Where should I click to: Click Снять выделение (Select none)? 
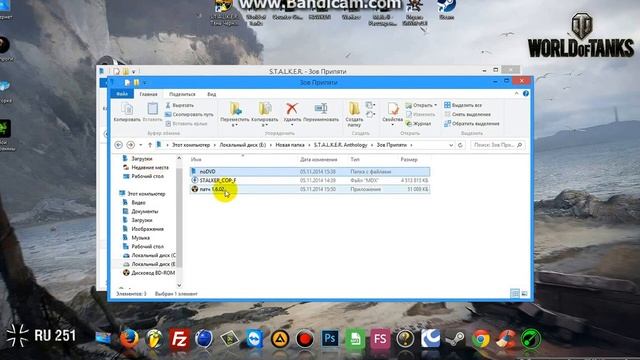click(467, 114)
